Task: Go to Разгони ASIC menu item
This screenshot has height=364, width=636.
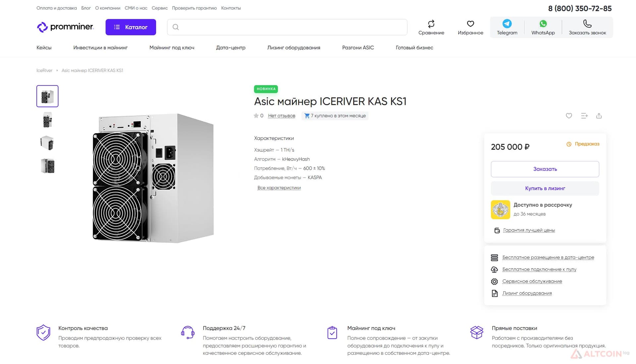Action: pos(358,48)
